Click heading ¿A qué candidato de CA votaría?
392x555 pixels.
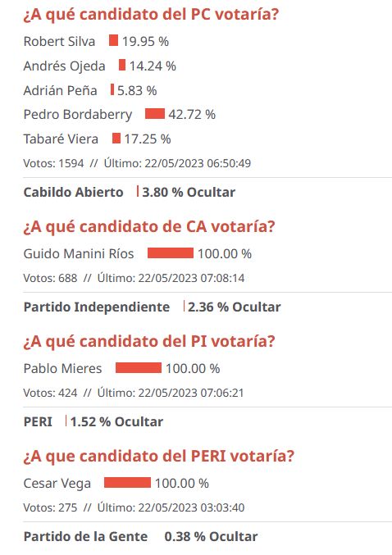[149, 227]
